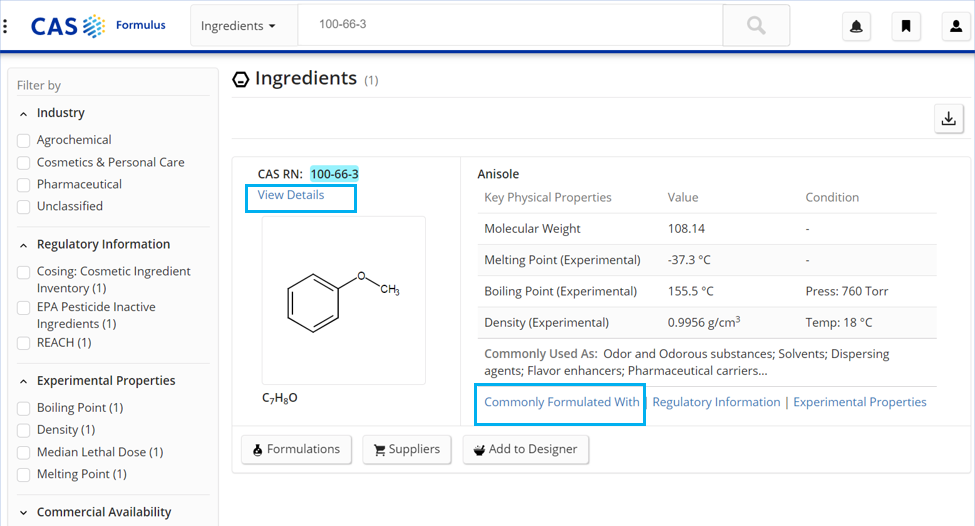Expand the Commercial Availability filter section
Viewport: 975px width, 526px height.
point(24,513)
